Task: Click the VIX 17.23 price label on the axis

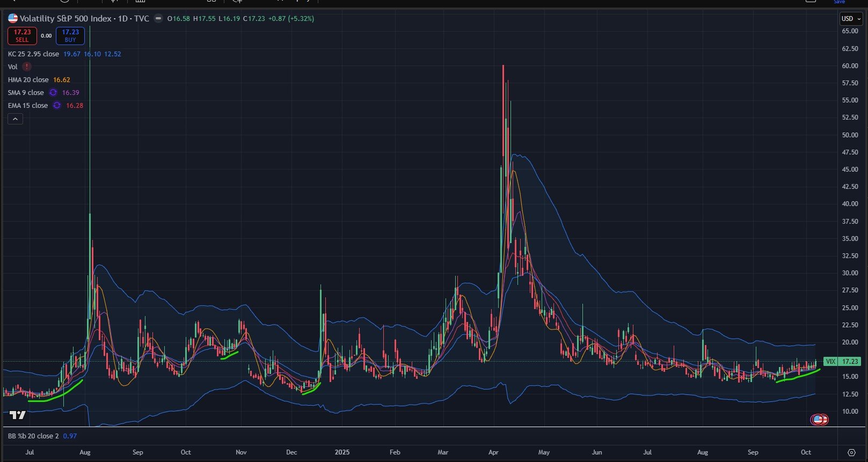Action: [842, 362]
